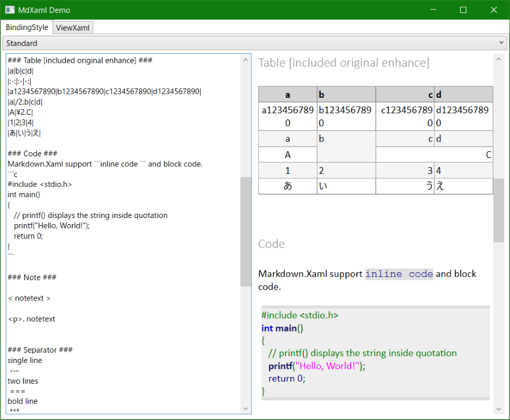Click the 'bold line' editor text

pos(23,401)
